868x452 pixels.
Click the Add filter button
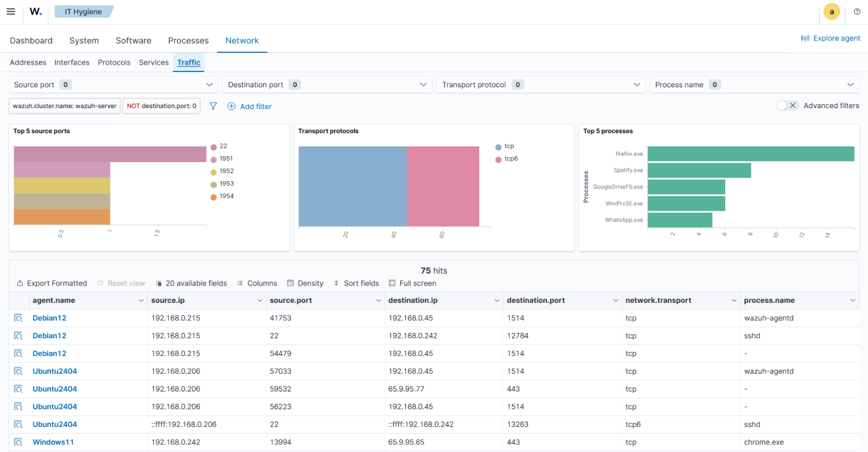click(x=250, y=106)
